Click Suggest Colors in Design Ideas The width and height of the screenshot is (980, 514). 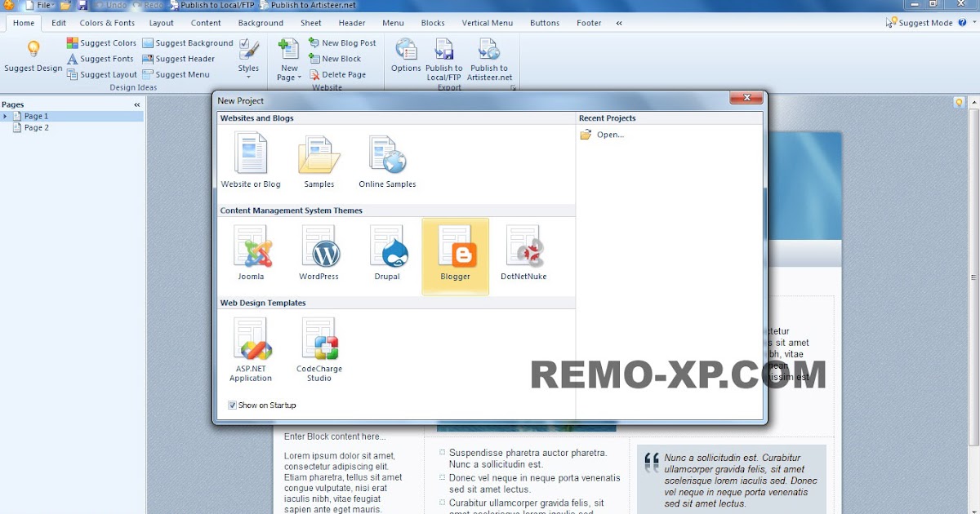click(101, 43)
